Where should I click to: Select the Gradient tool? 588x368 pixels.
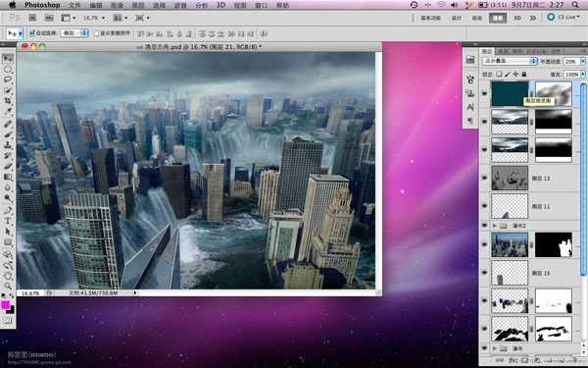point(8,177)
